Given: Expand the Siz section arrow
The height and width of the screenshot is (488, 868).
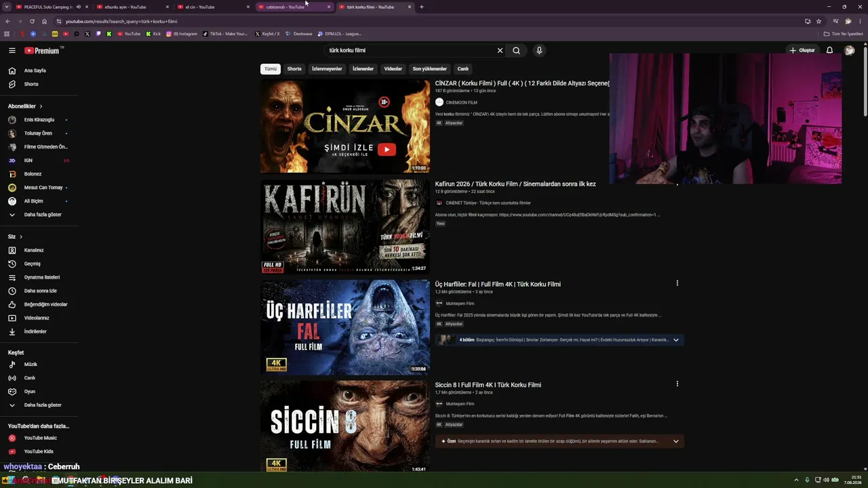Looking at the screenshot, I should (21, 237).
